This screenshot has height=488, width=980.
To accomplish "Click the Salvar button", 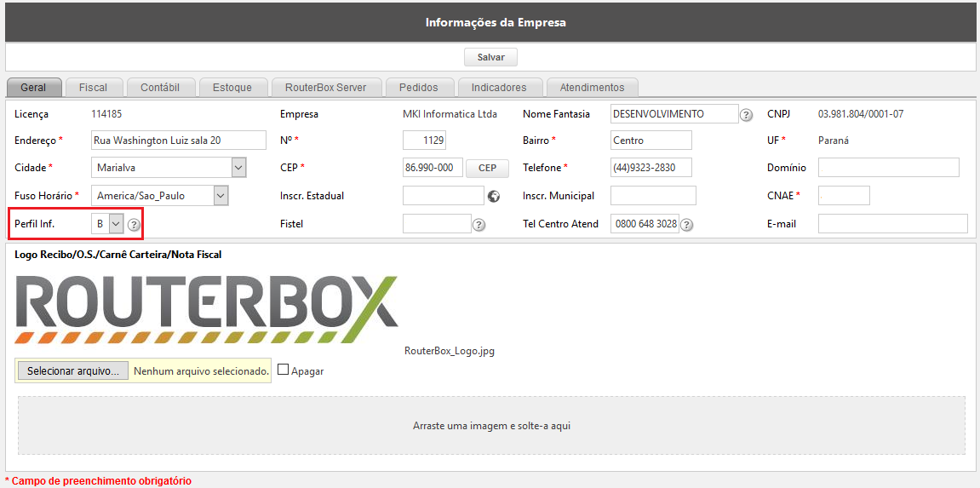I will [490, 57].
